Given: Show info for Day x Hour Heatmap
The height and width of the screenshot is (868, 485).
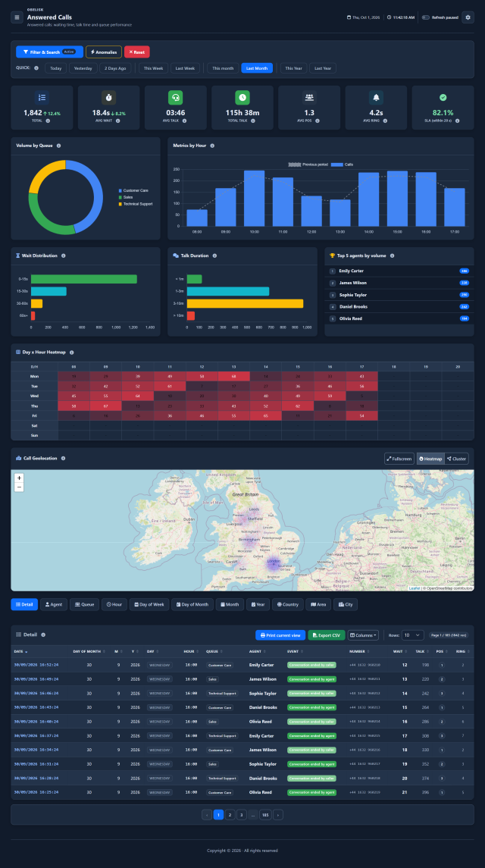Looking at the screenshot, I should click(x=71, y=352).
